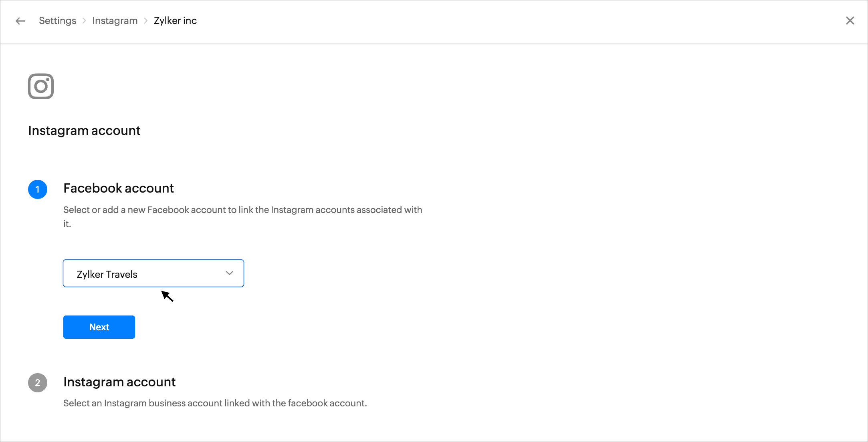
Task: Click the Instagram logo icon
Action: [41, 86]
